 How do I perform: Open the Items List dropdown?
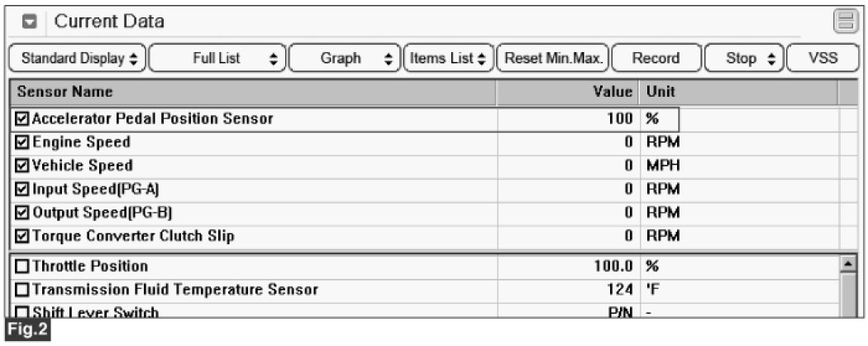[448, 59]
